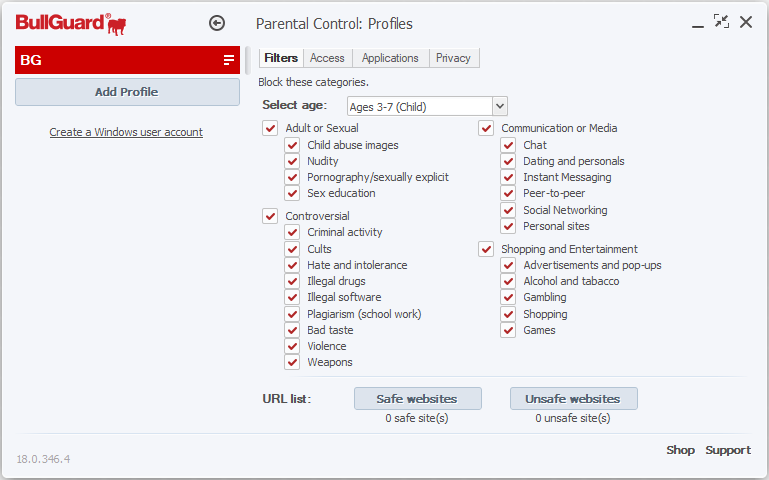Toggle the Social Networking checkbox
The height and width of the screenshot is (480, 769).
pos(508,210)
